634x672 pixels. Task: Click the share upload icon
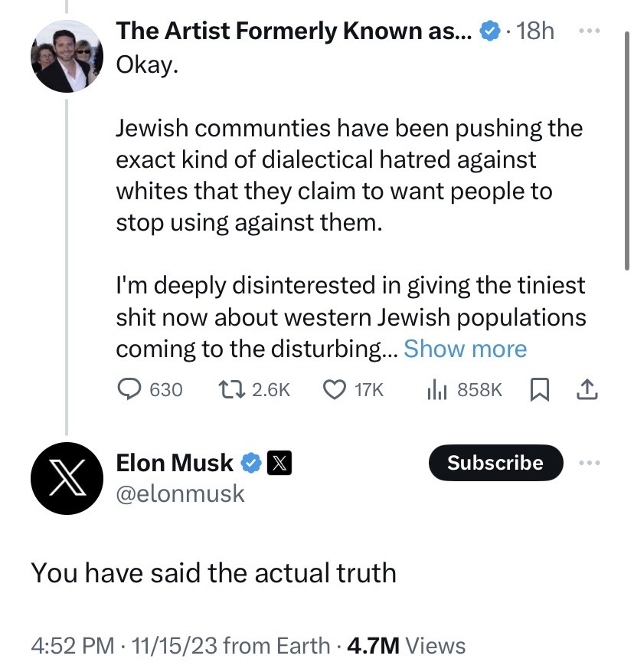[587, 390]
